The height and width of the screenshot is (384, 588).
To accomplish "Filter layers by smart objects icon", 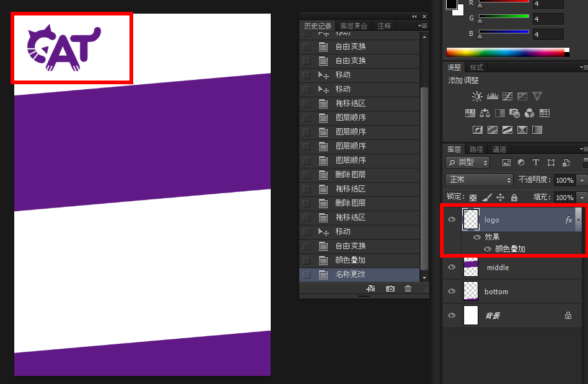I will [x=566, y=162].
